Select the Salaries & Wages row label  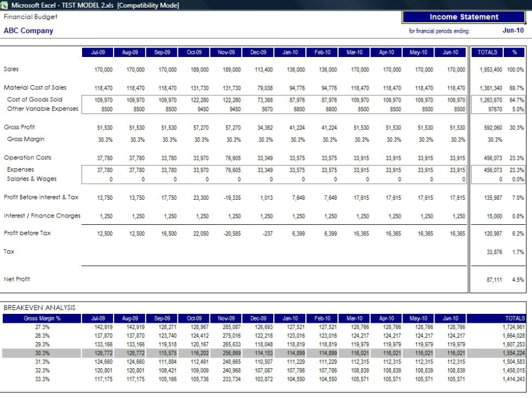(x=32, y=179)
